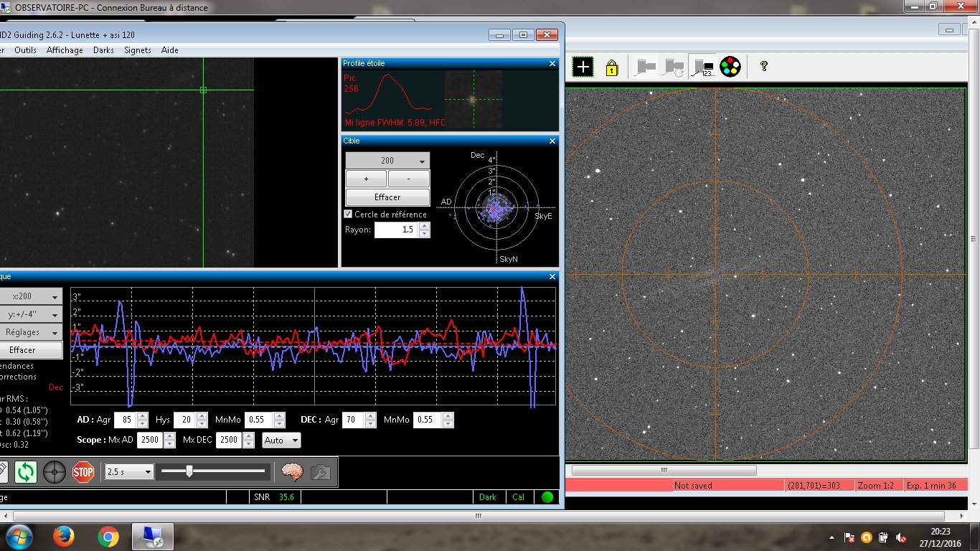The image size is (980, 551).
Task: Click the crosshair guide icon
Action: coord(55,472)
